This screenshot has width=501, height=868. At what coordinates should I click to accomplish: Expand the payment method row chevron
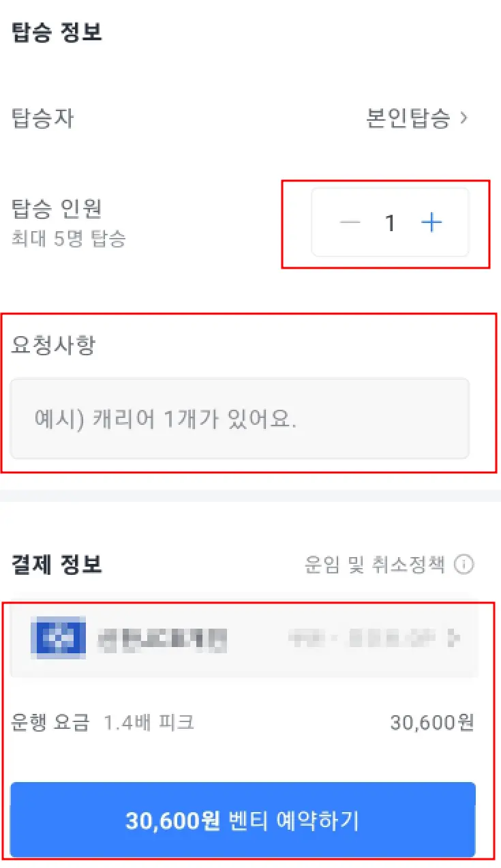pyautogui.click(x=454, y=639)
